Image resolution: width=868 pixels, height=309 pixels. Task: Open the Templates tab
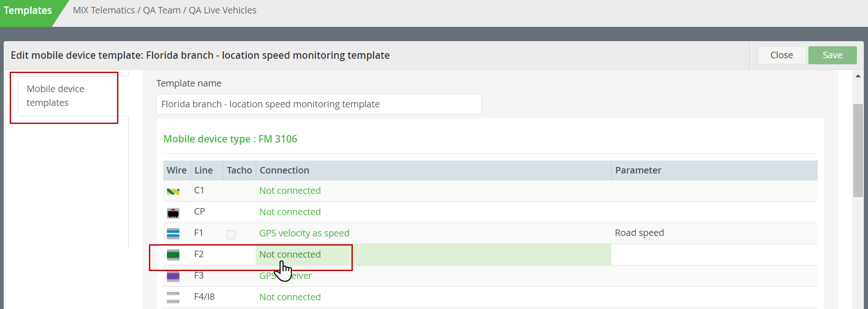click(28, 10)
